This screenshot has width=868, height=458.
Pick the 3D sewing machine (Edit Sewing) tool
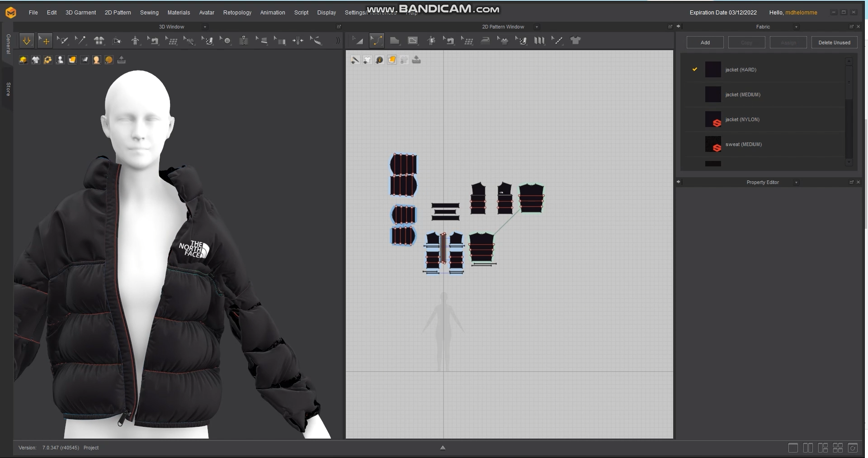click(153, 41)
